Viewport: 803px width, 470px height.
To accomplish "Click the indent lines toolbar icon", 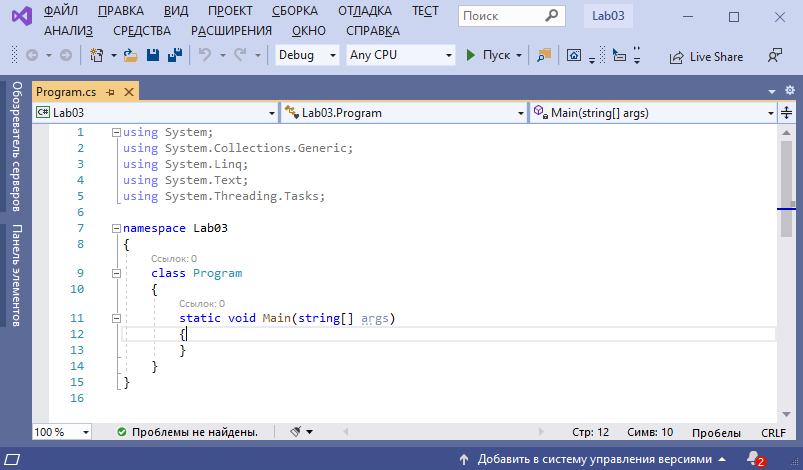I will click(620, 55).
